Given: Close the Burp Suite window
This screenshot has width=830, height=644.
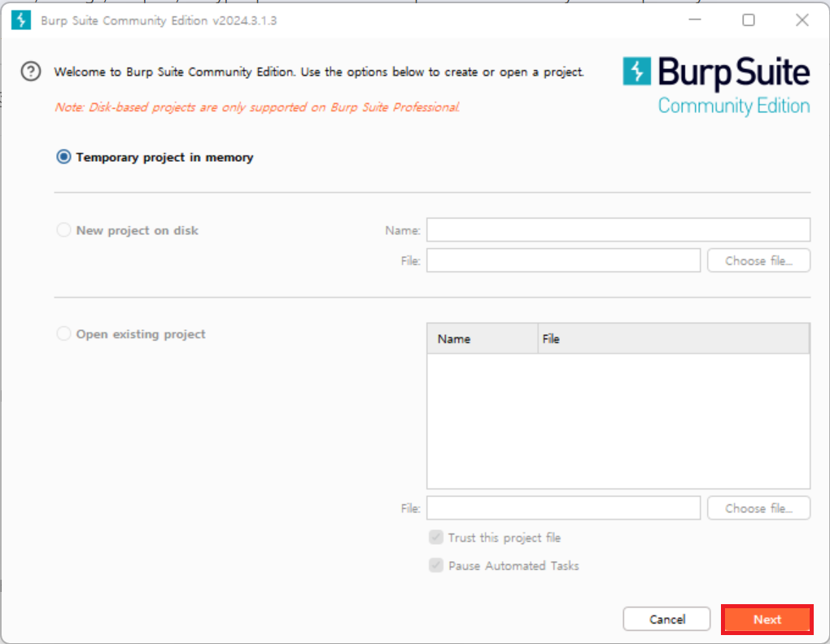Looking at the screenshot, I should pos(802,20).
